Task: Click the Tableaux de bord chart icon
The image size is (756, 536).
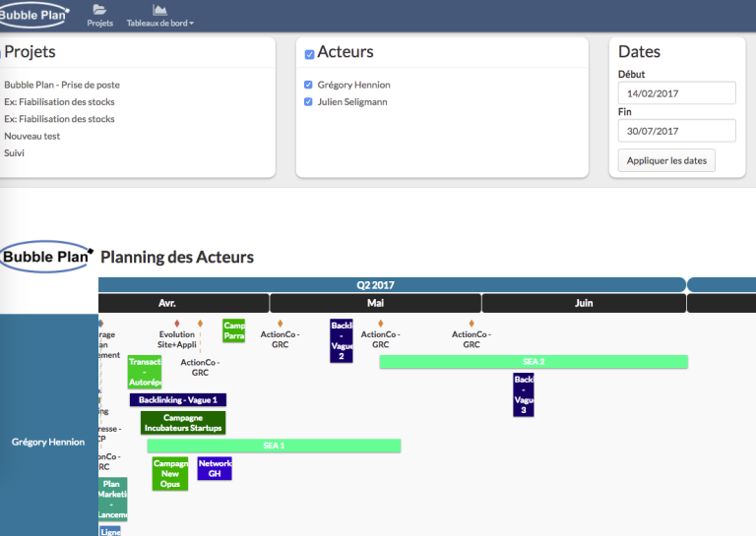Action: (159, 9)
